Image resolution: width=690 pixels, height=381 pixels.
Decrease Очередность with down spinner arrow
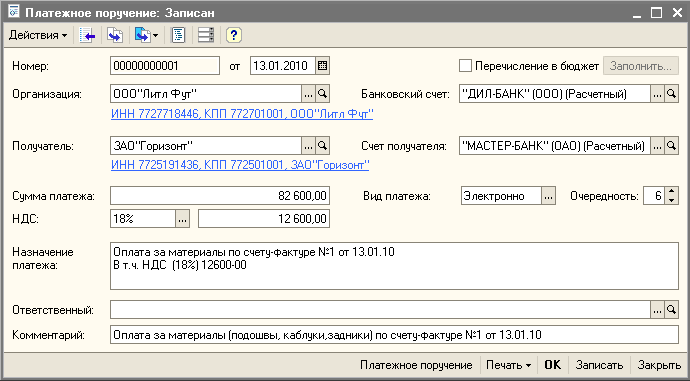(x=671, y=200)
